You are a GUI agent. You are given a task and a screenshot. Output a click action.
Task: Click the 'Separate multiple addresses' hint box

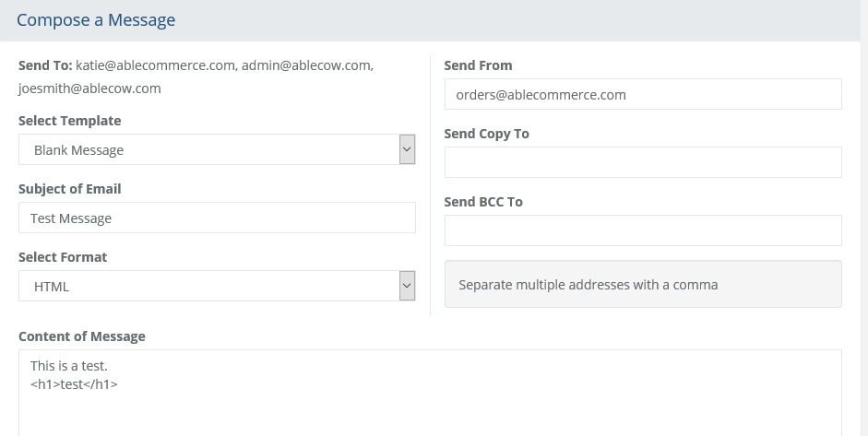point(642,284)
